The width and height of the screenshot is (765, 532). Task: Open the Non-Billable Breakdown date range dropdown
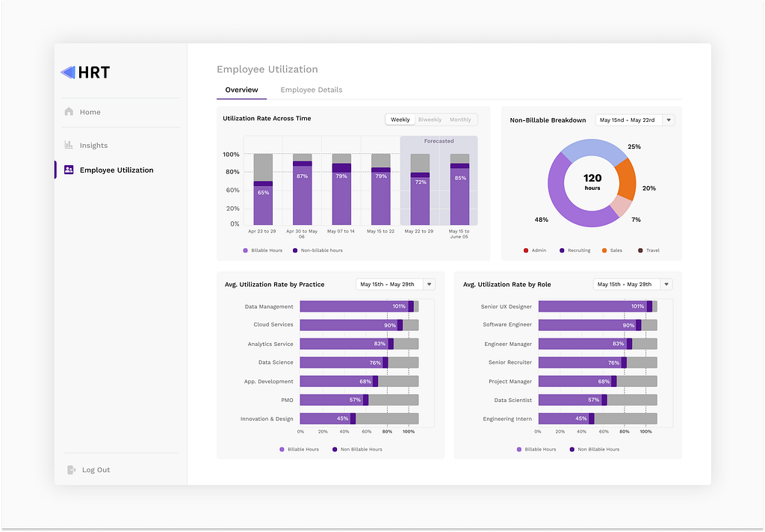tap(634, 120)
